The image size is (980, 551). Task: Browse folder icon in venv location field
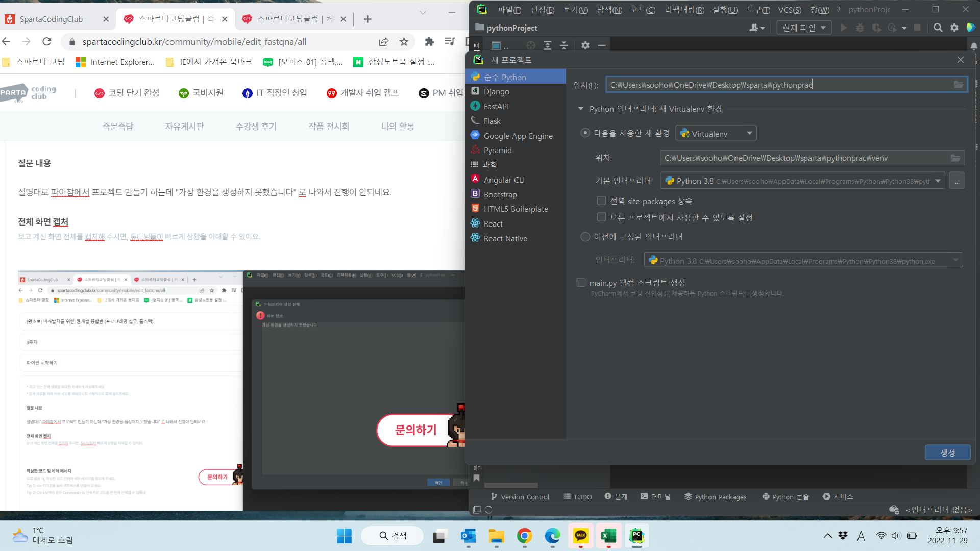(x=955, y=158)
